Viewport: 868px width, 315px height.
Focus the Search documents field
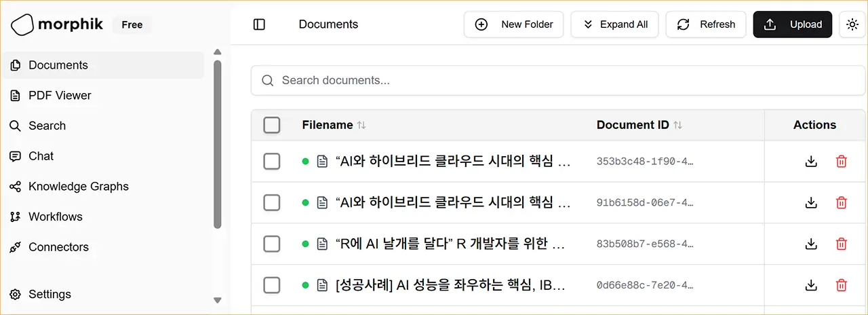click(x=558, y=80)
